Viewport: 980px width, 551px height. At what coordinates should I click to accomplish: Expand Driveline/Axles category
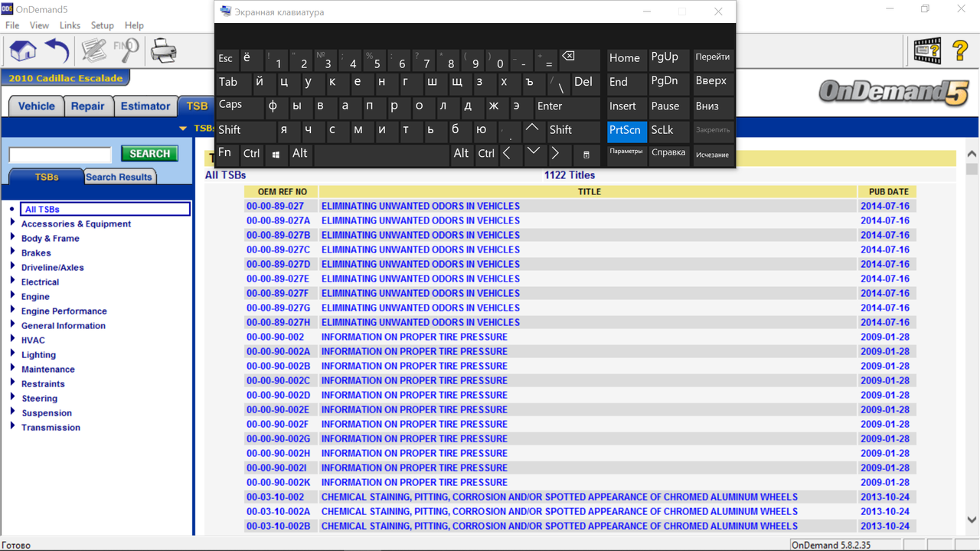point(12,266)
